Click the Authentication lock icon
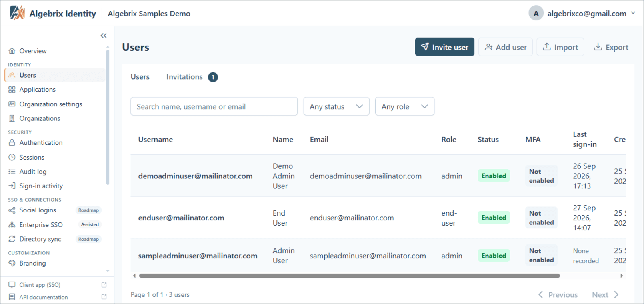 [12, 142]
